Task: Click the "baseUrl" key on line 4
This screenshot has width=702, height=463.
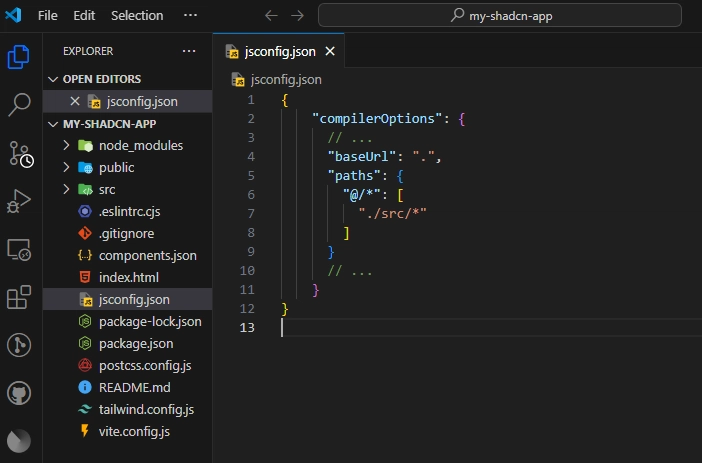Action: tap(362, 156)
